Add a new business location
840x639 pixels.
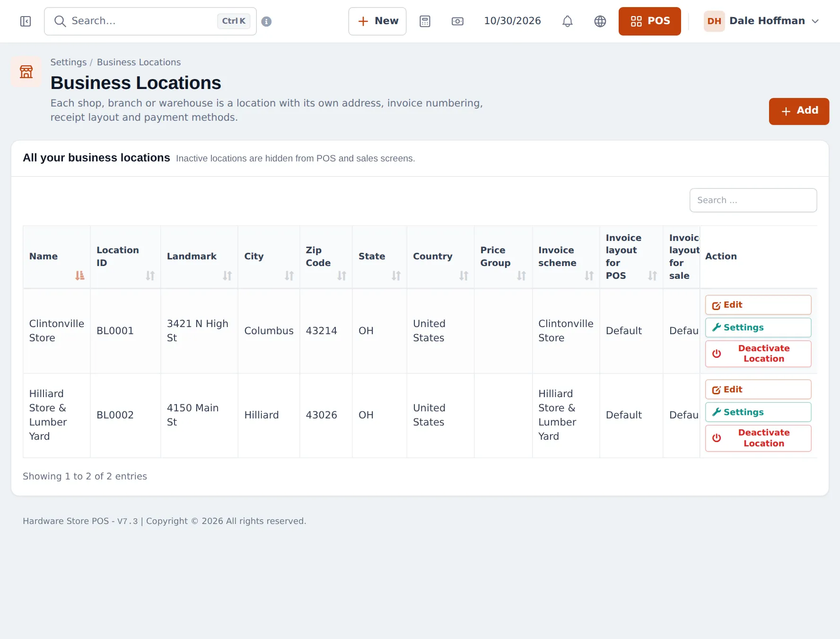pyautogui.click(x=799, y=111)
